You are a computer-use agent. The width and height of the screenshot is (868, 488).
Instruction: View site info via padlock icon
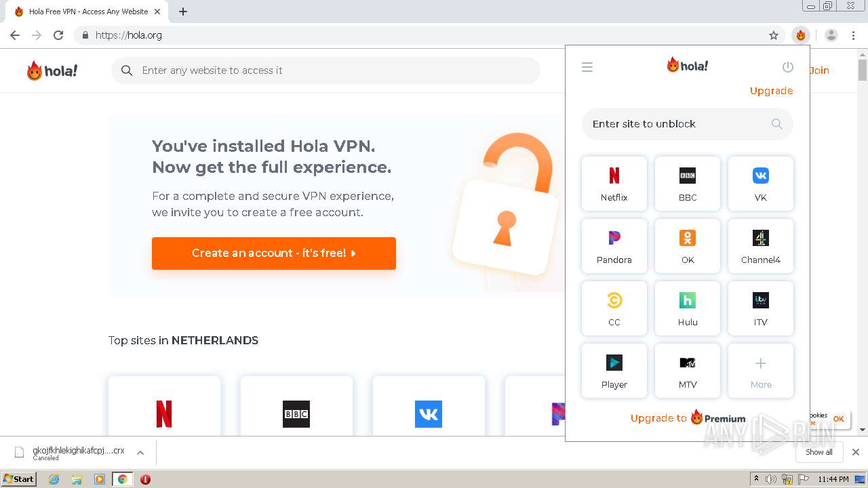pos(85,35)
